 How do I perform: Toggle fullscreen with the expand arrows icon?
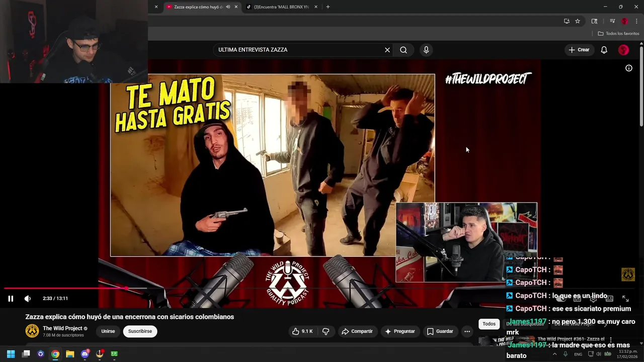pos(625,299)
